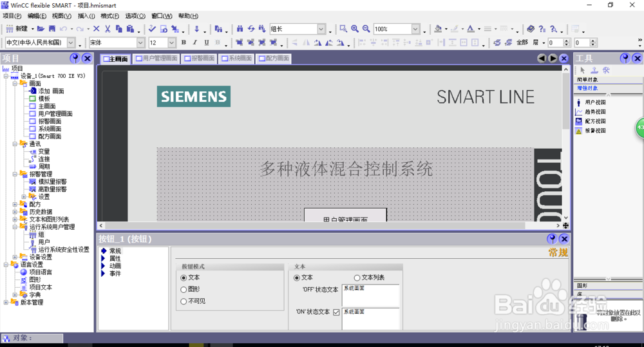The height and width of the screenshot is (347, 644).
Task: Click the selection pointer icon in the tools panel
Action: pyautogui.click(x=582, y=70)
